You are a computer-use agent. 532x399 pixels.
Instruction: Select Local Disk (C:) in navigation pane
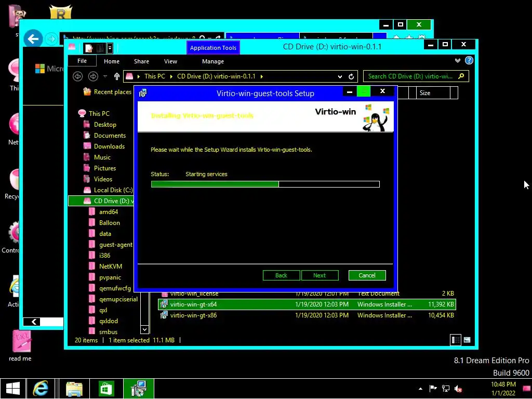tap(108, 190)
